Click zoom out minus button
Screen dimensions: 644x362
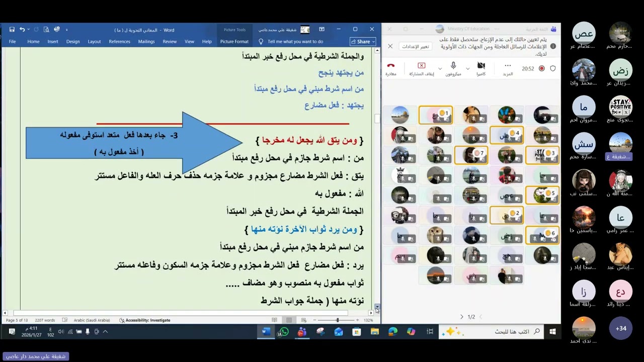coord(314,320)
